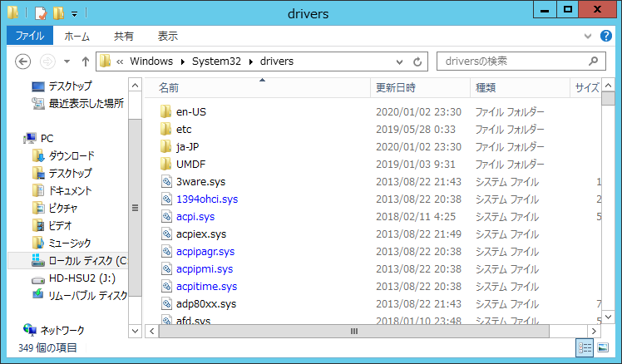
Task: Select PC in navigation pane
Action: coord(47,139)
